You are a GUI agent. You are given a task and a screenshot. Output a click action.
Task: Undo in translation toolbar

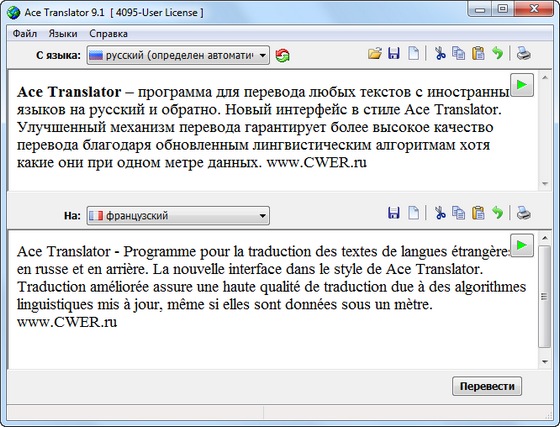pos(498,213)
